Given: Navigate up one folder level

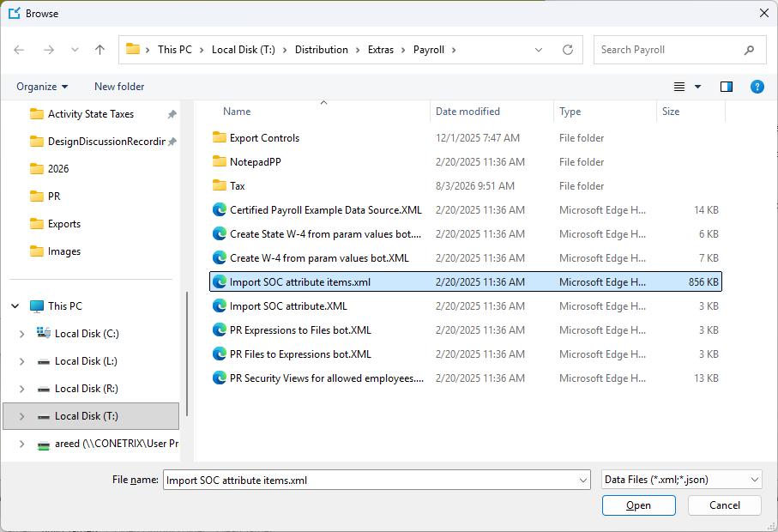Looking at the screenshot, I should pos(100,50).
